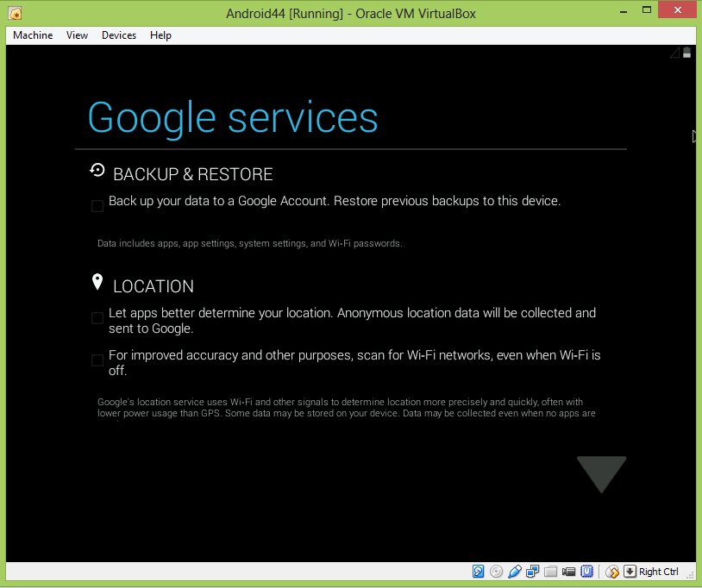This screenshot has width=702, height=588.
Task: Click the Google services heading
Action: 233,118
